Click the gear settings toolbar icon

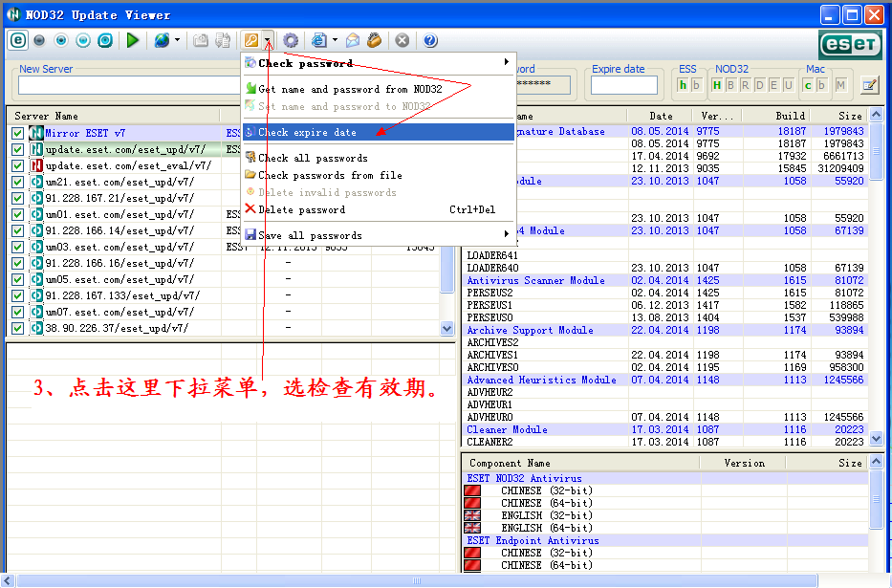click(x=291, y=40)
